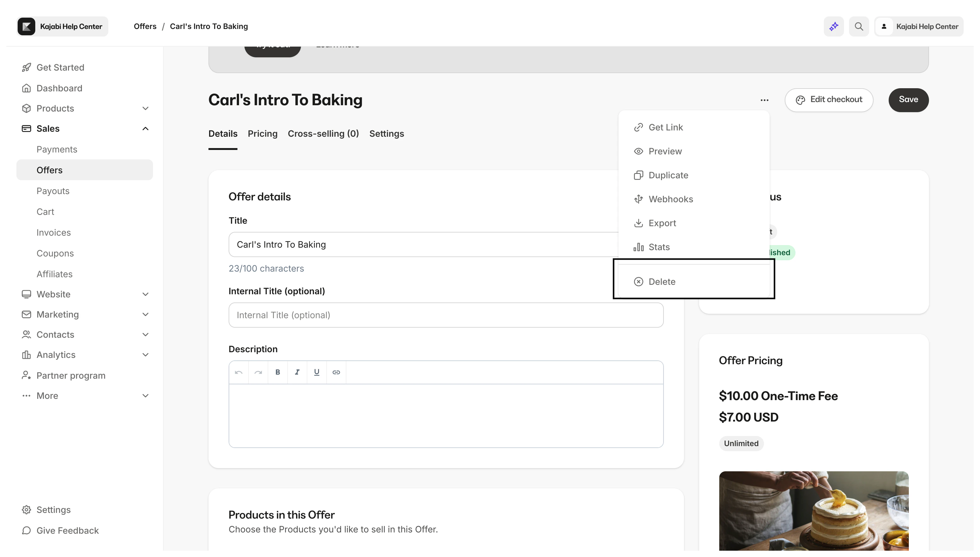980x557 pixels.
Task: Click the underline formatting icon
Action: (x=316, y=372)
